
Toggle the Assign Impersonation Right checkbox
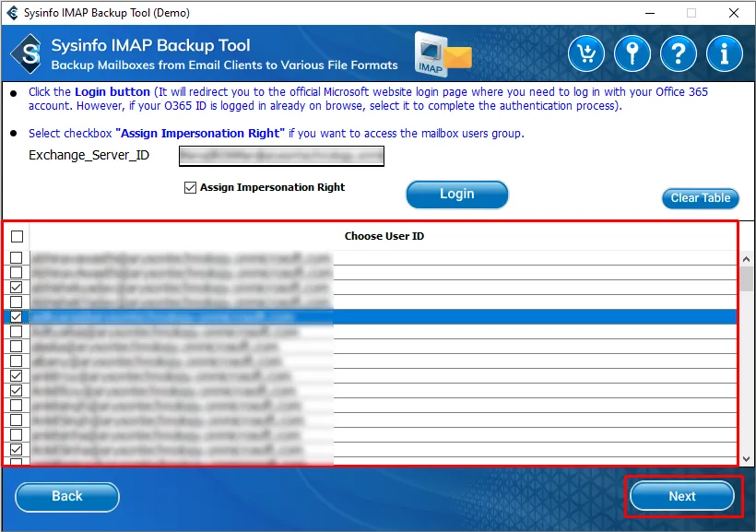coord(191,187)
